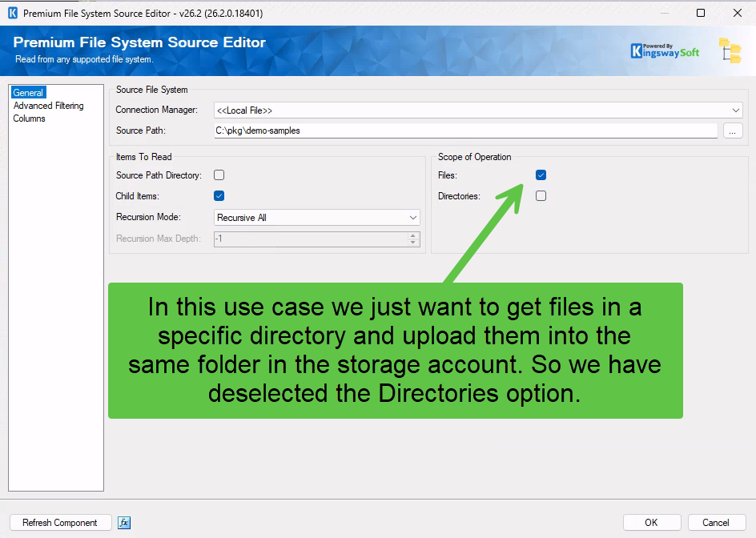Click the Cancel button
Image resolution: width=756 pixels, height=538 pixels.
[717, 523]
